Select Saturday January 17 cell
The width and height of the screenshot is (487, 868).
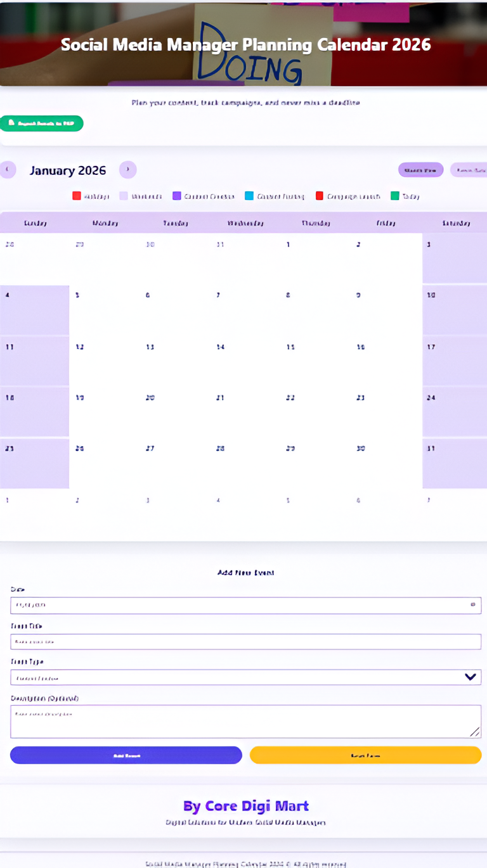(x=455, y=361)
